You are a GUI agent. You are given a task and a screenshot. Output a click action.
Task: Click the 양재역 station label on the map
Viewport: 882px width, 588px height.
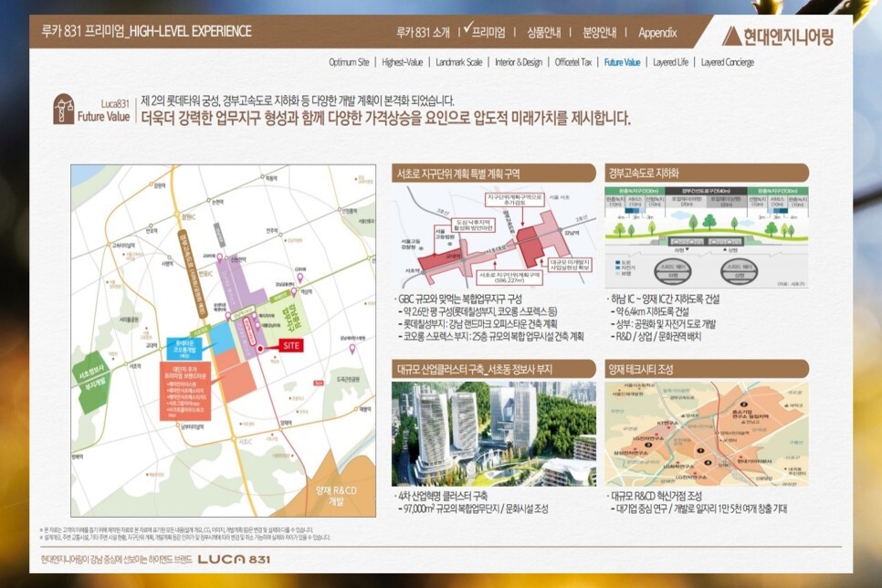(287, 423)
